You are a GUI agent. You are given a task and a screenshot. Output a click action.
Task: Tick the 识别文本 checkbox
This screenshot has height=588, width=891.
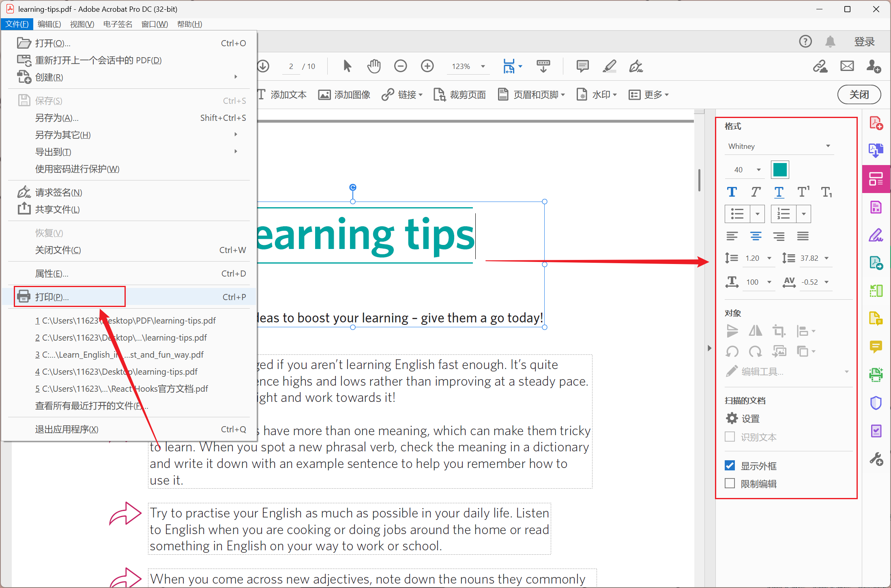click(730, 437)
